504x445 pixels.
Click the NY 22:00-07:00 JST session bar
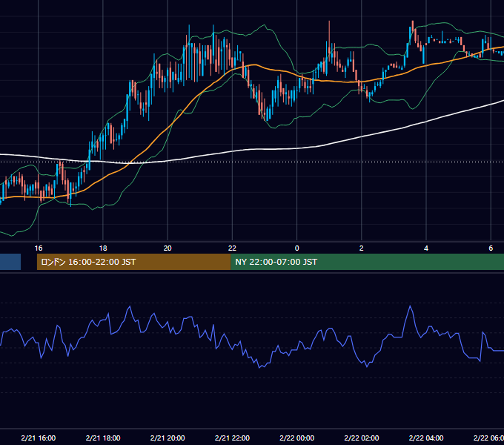368,262
